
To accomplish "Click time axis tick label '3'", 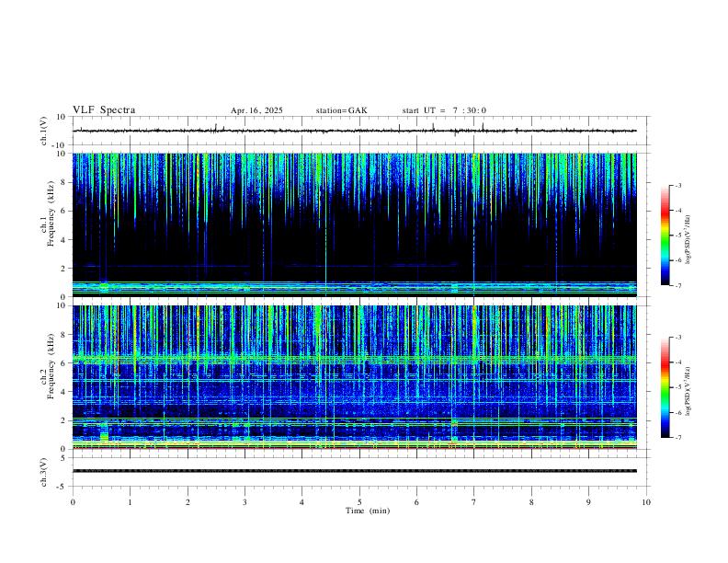I will pos(245,502).
